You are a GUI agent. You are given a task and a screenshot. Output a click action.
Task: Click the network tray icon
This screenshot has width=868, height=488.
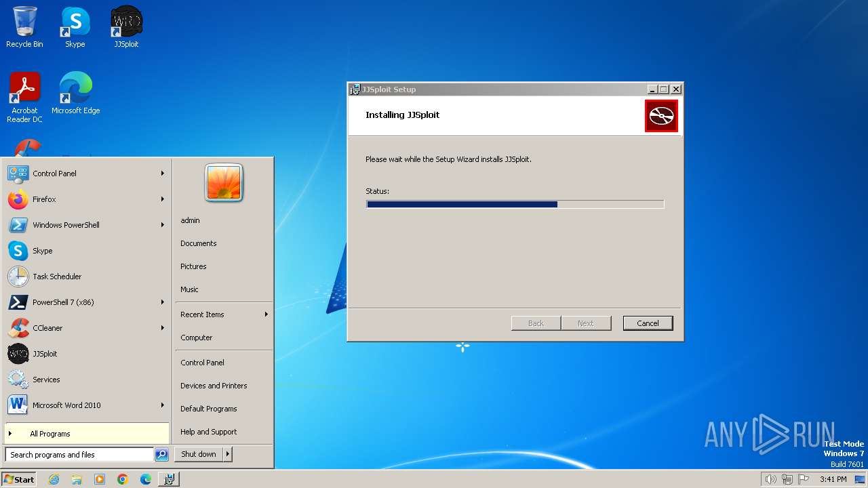(787, 479)
